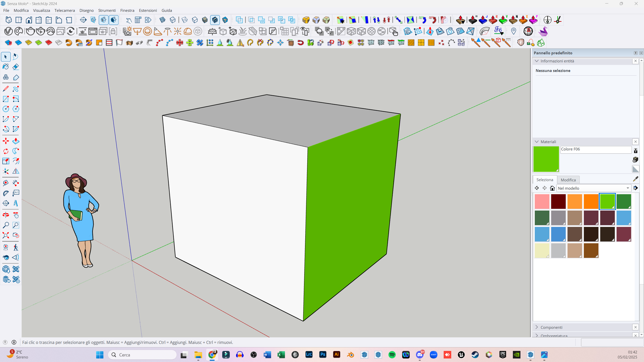The height and width of the screenshot is (362, 644).
Task: Open the Telecamera menu
Action: (x=65, y=10)
